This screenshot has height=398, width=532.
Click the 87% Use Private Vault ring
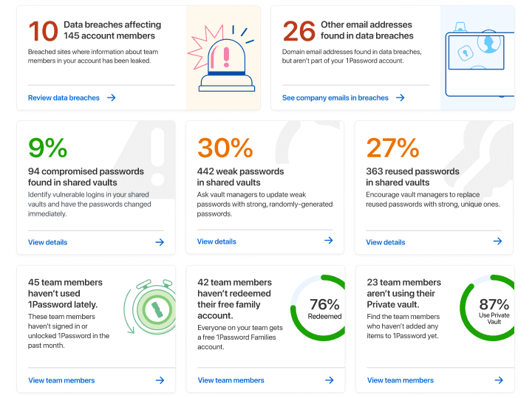click(494, 309)
